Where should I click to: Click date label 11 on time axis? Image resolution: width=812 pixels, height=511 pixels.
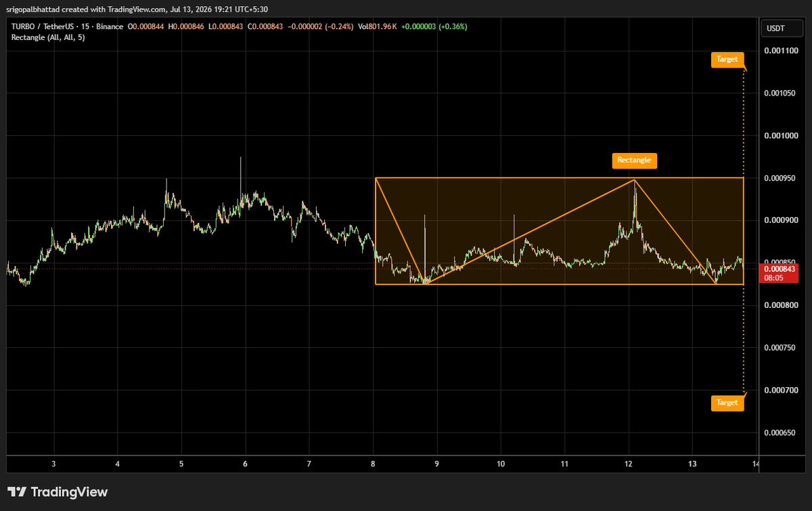pos(564,464)
